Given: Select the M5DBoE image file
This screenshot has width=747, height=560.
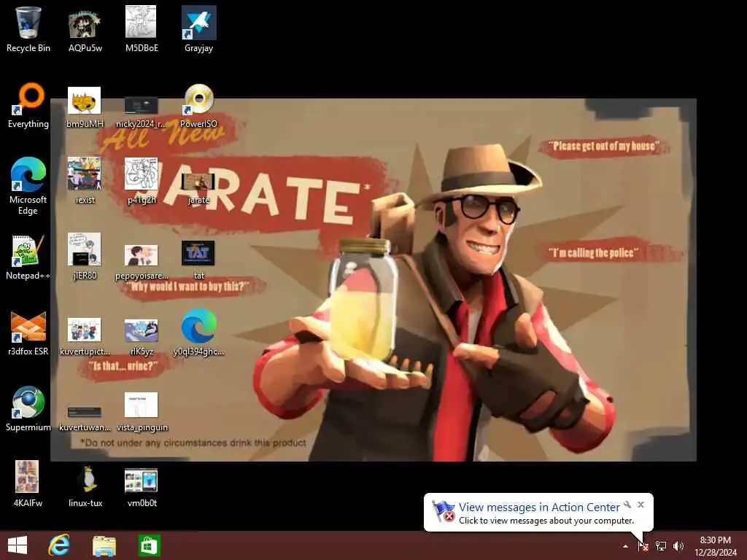Looking at the screenshot, I should coord(142,28).
